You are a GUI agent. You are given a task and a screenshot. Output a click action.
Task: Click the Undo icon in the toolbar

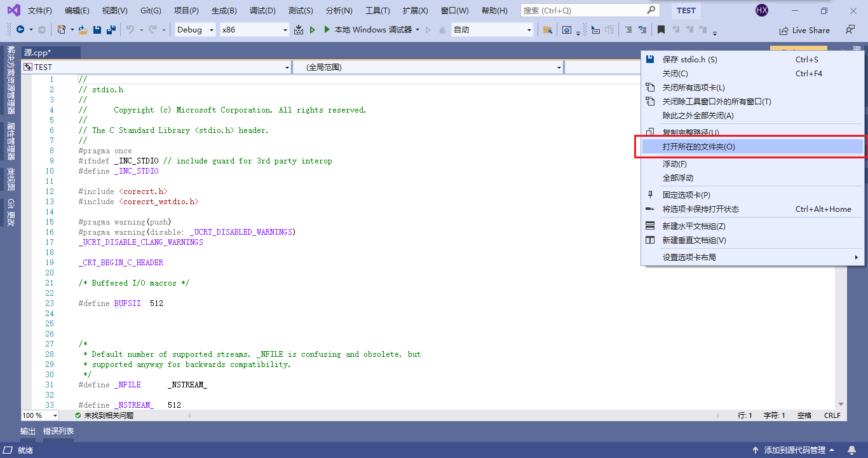[132, 30]
